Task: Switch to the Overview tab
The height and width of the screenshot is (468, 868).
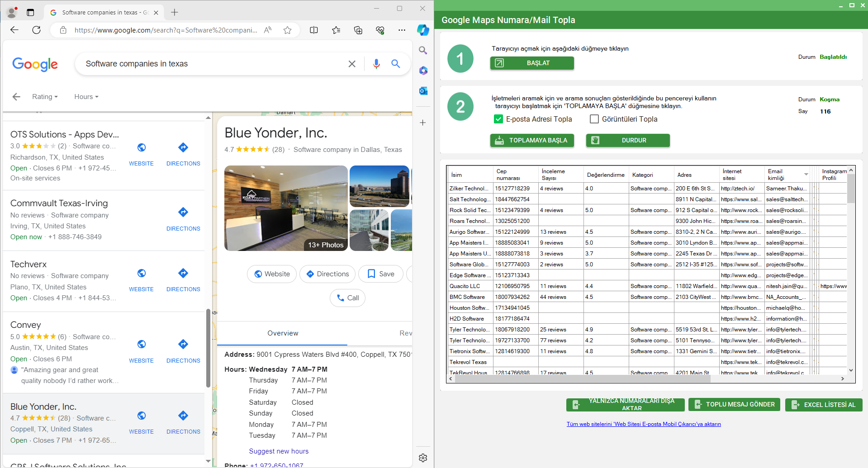Action: [x=283, y=333]
